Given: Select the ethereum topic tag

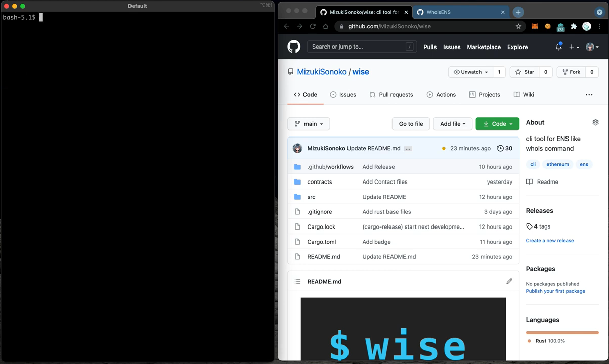Looking at the screenshot, I should click(x=557, y=164).
